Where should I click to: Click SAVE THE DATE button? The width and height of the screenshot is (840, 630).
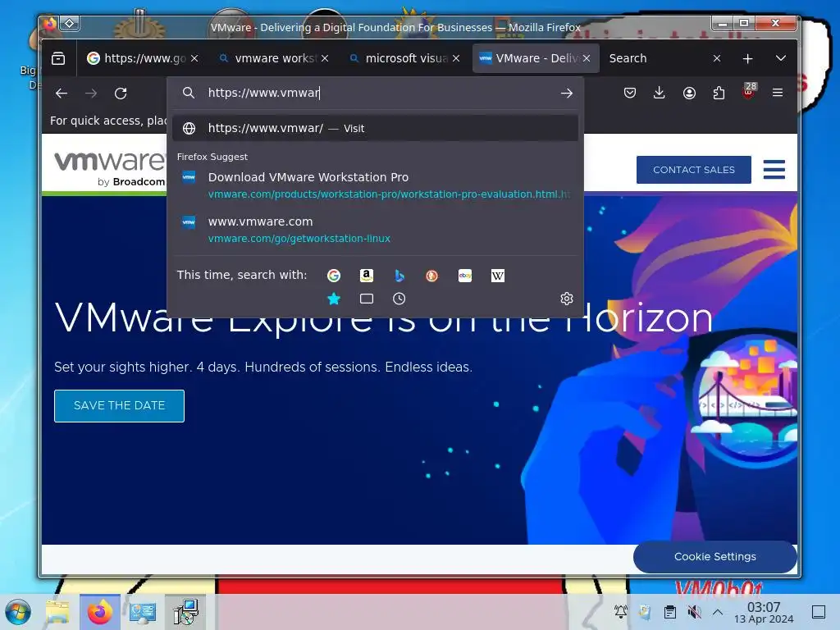click(120, 406)
